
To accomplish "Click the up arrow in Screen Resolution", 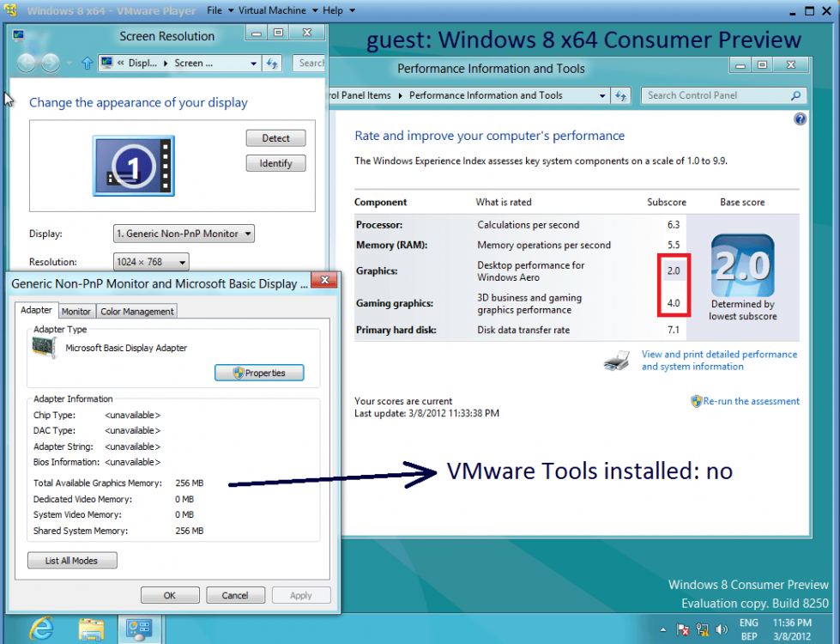I will [87, 64].
